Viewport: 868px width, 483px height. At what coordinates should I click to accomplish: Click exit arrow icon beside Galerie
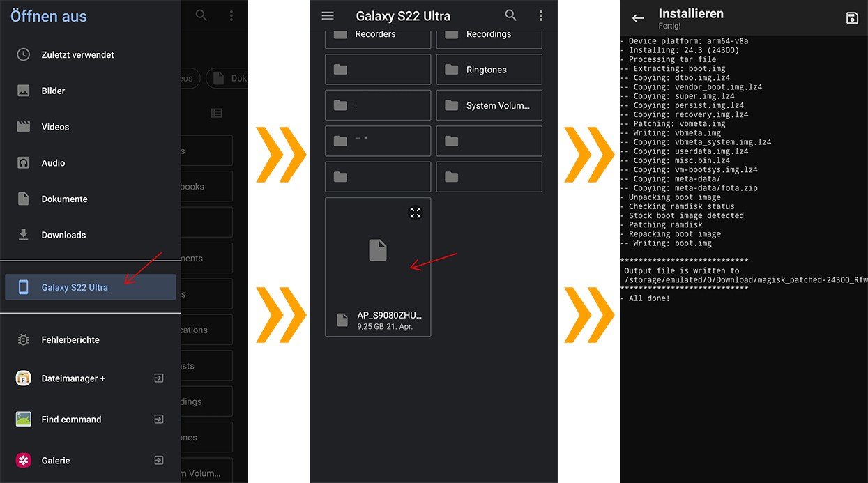click(x=159, y=461)
